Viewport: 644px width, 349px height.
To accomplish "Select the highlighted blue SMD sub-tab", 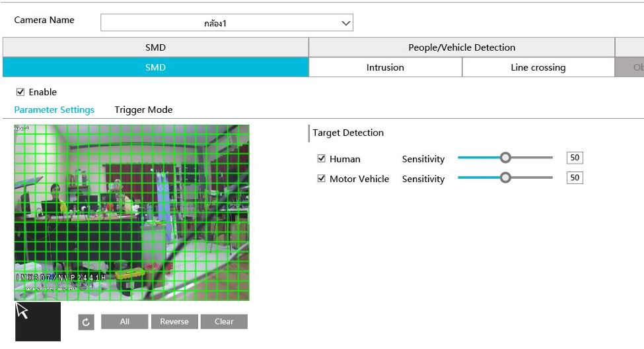I will [x=155, y=67].
